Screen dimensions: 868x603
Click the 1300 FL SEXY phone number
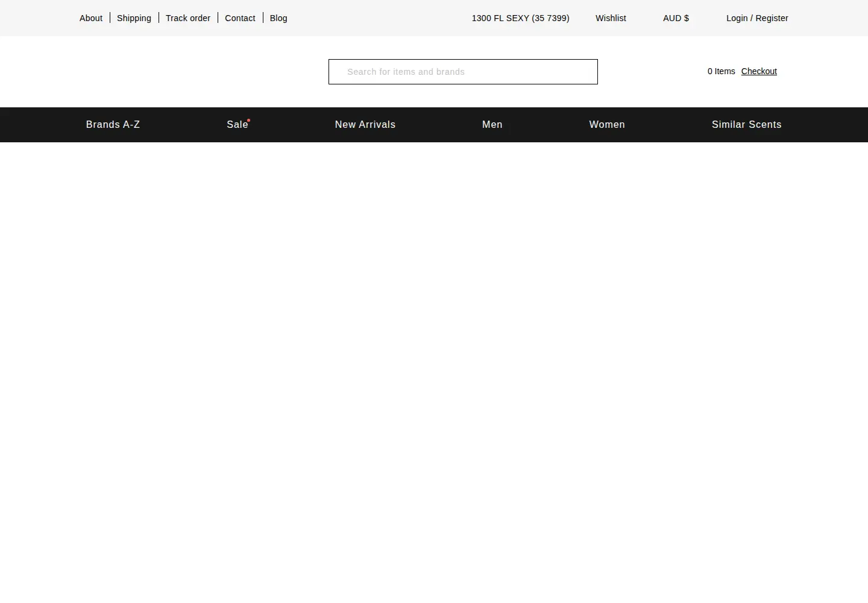coord(520,18)
